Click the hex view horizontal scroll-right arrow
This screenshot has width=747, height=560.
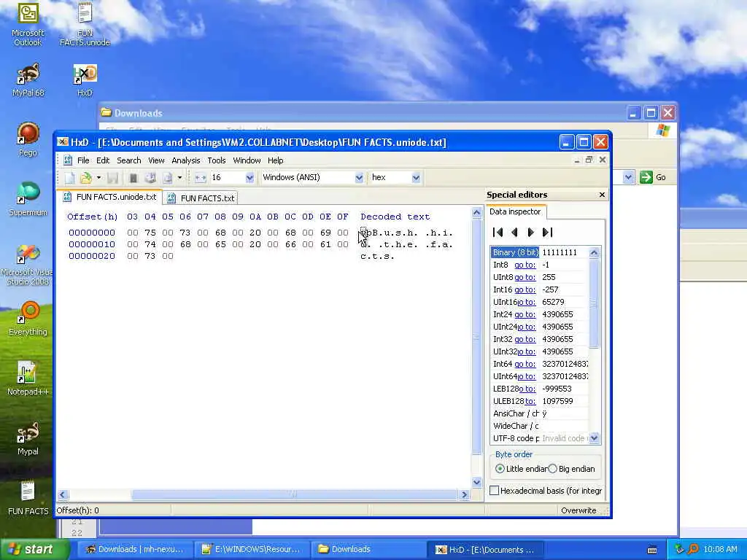(465, 495)
